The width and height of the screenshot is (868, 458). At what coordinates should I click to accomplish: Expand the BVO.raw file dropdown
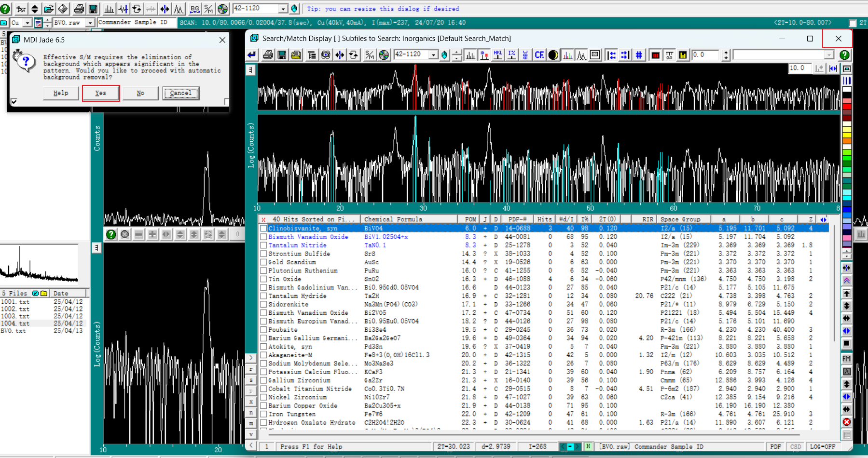90,23
